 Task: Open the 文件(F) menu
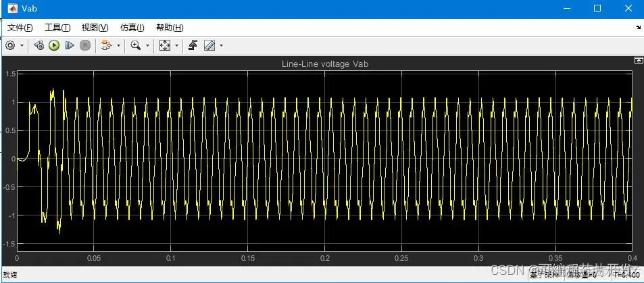tap(20, 28)
